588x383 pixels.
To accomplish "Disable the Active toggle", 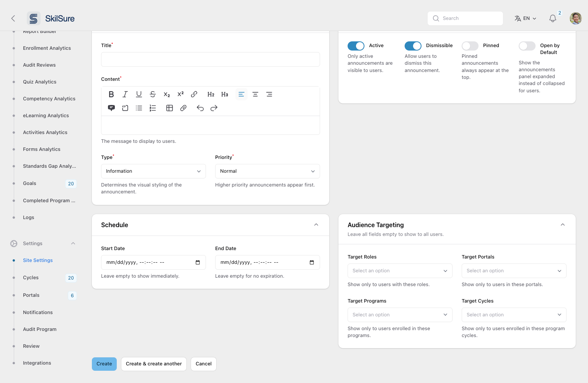I will (x=356, y=46).
